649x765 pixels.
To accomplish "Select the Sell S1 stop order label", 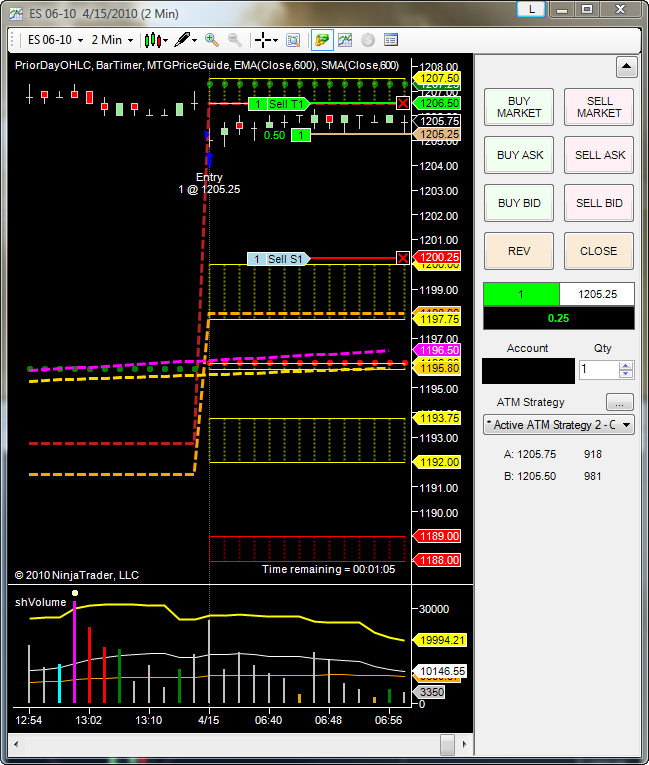I will pyautogui.click(x=279, y=259).
